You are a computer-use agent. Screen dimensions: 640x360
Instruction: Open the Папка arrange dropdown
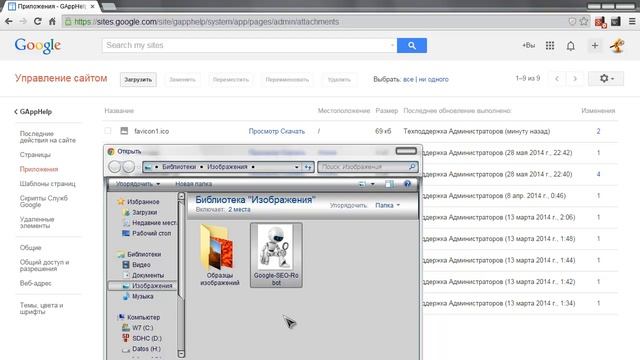coord(387,205)
